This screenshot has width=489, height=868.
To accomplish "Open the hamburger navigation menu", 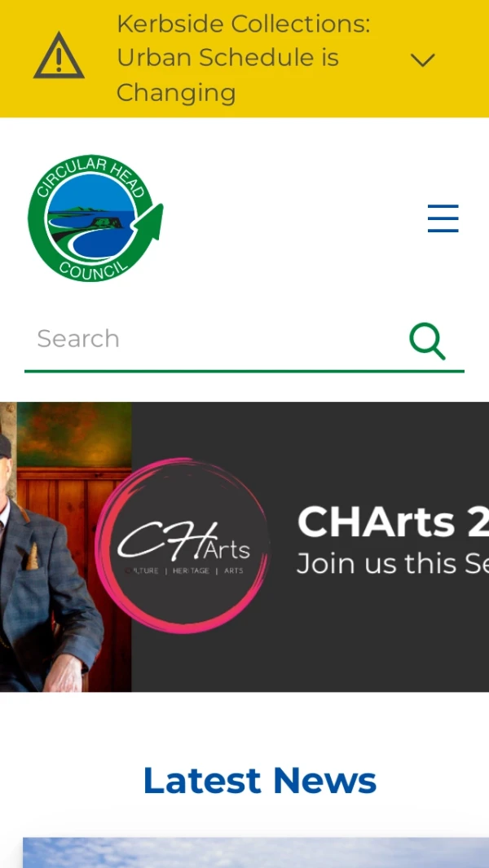I will pyautogui.click(x=443, y=218).
